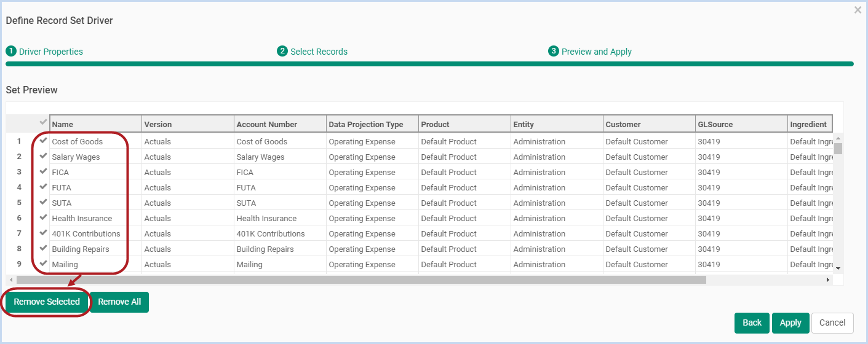
Task: Click '401K Contributions' in Account Number column
Action: 271,233
